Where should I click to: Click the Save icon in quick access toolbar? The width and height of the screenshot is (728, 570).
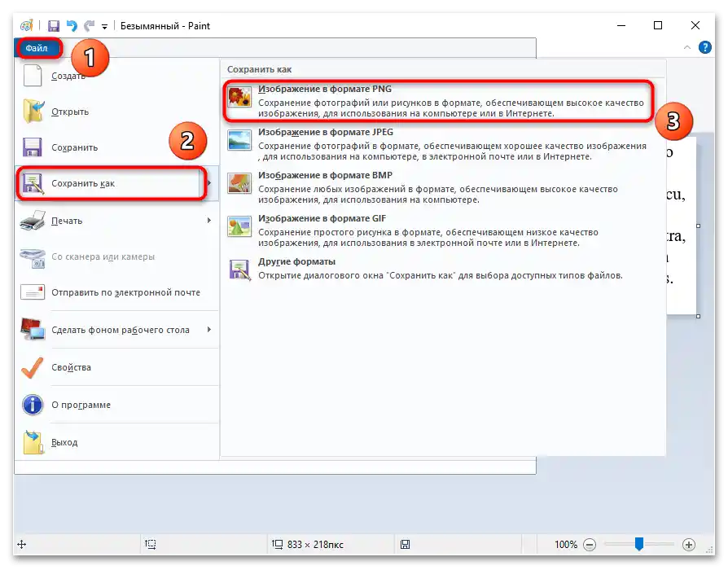[54, 26]
